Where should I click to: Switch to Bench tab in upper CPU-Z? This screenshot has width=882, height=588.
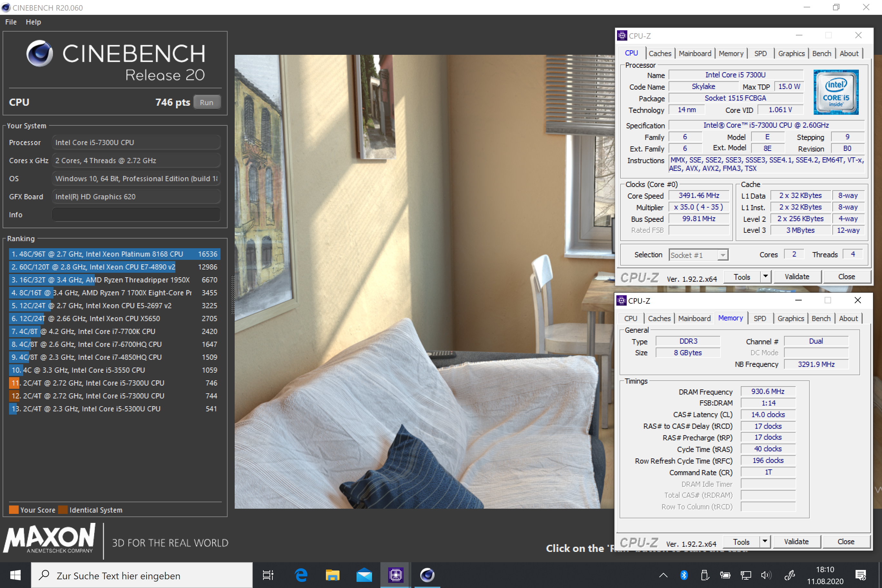[x=822, y=54]
